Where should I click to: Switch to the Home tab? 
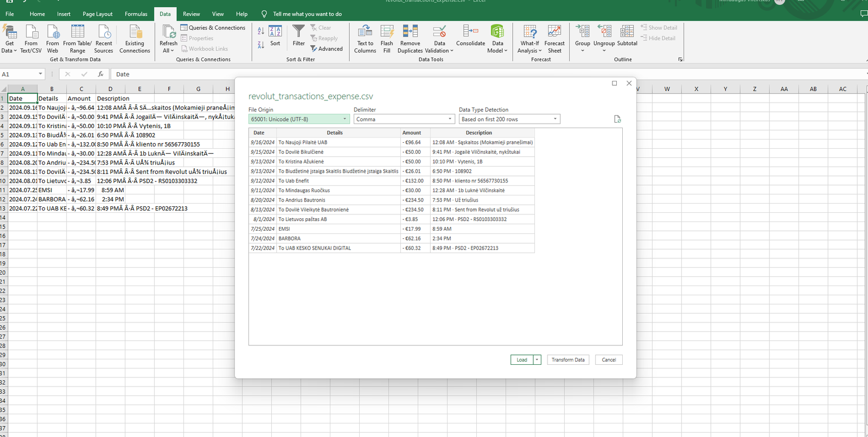(37, 14)
